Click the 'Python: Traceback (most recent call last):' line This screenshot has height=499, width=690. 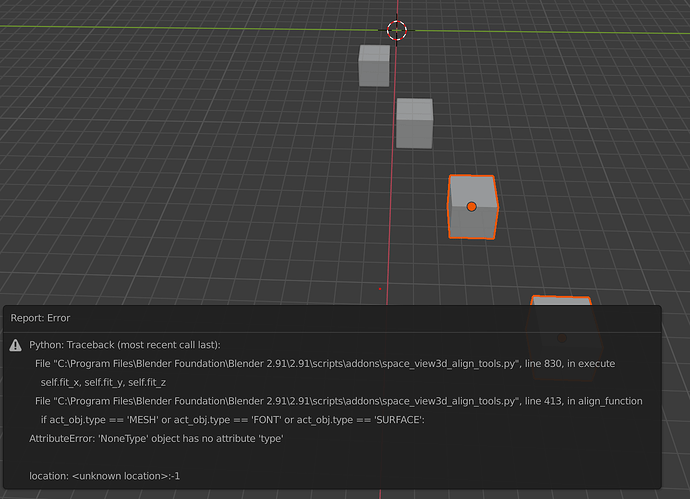pos(125,345)
